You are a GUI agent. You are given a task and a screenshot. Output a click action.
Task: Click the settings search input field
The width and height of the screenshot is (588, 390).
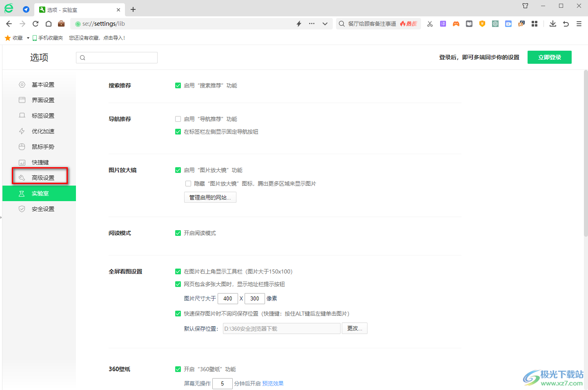(x=117, y=58)
